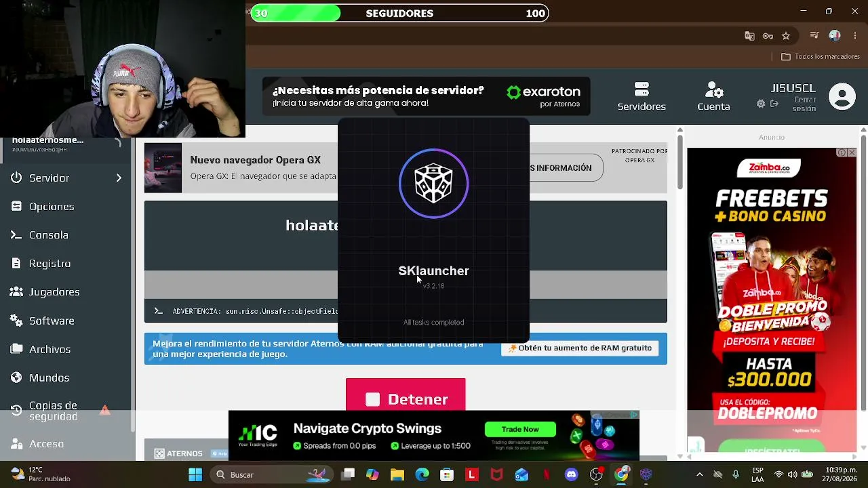The image size is (868, 488).
Task: Click Cerrar sesión to log out
Action: [804, 104]
